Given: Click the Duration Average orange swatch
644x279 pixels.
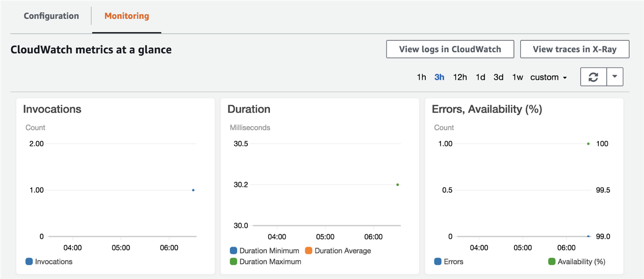Looking at the screenshot, I should [x=309, y=251].
